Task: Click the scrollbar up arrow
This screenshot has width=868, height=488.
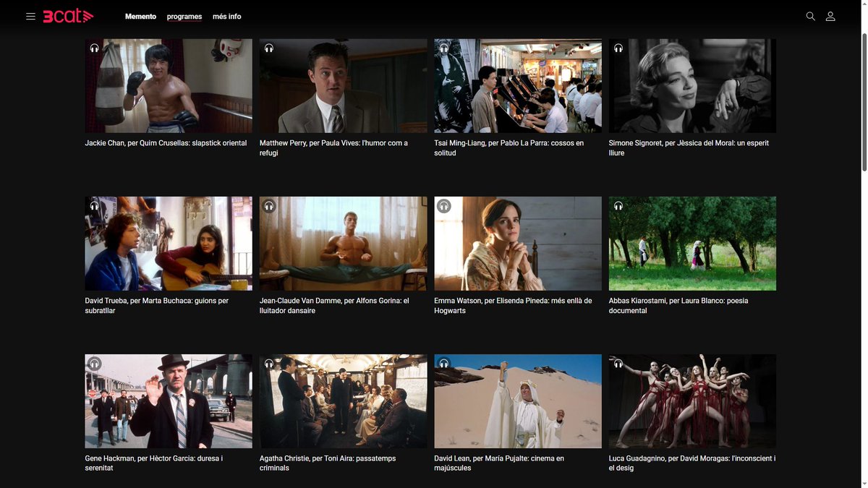Action: click(x=864, y=4)
